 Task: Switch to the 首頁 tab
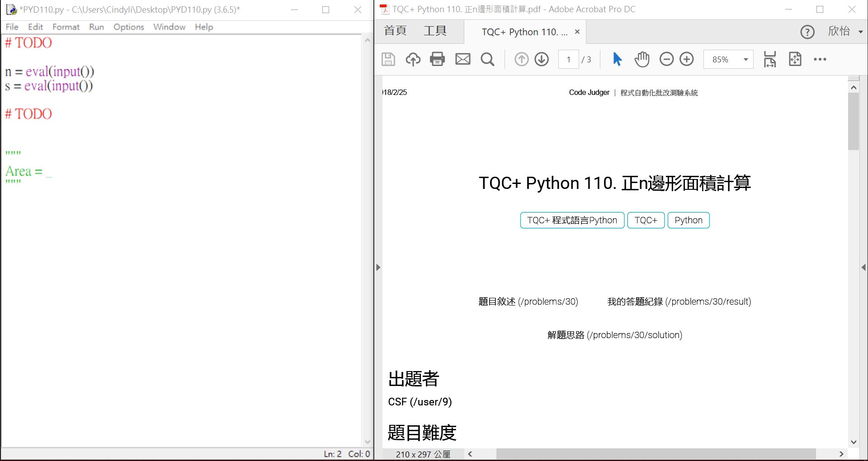click(395, 31)
